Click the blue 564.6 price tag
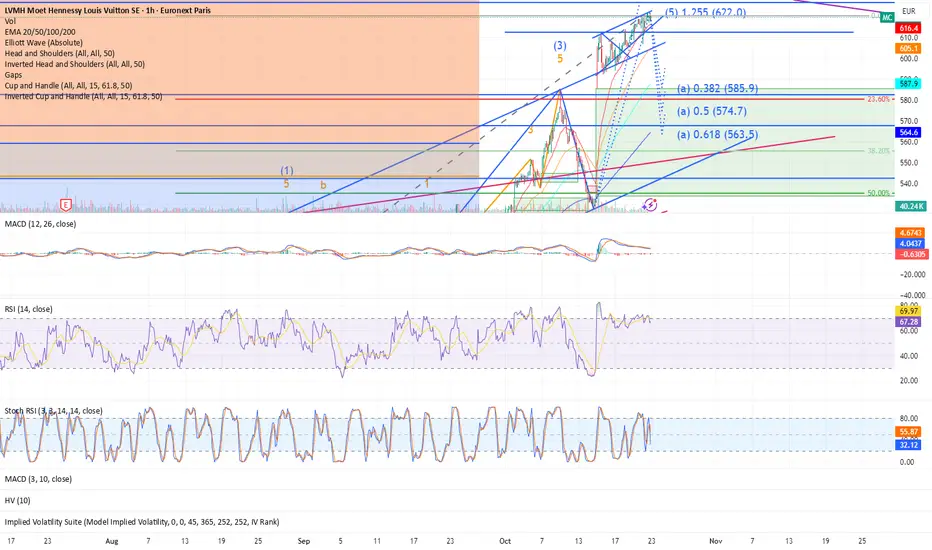 click(909, 133)
